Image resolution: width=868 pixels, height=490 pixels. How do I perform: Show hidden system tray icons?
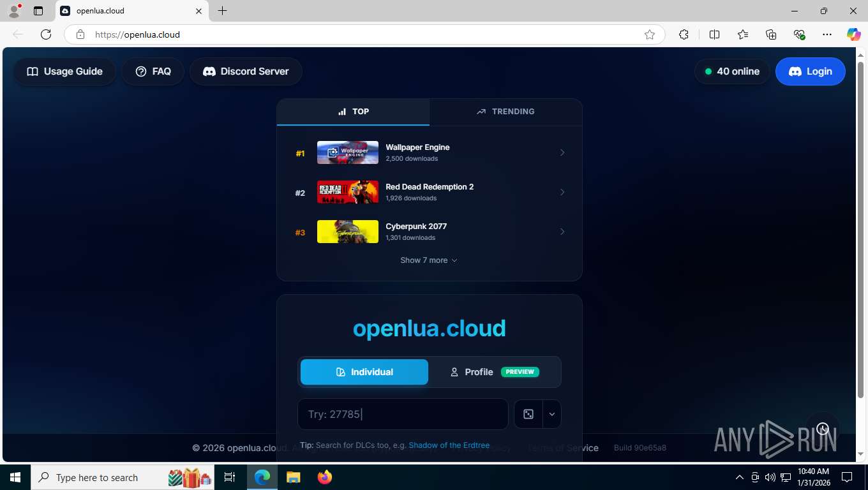click(740, 477)
